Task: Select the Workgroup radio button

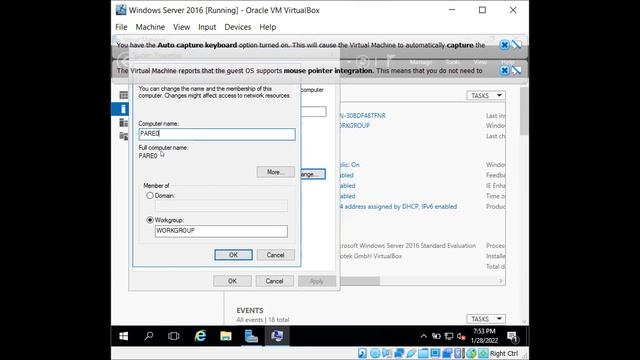Action: click(x=150, y=220)
